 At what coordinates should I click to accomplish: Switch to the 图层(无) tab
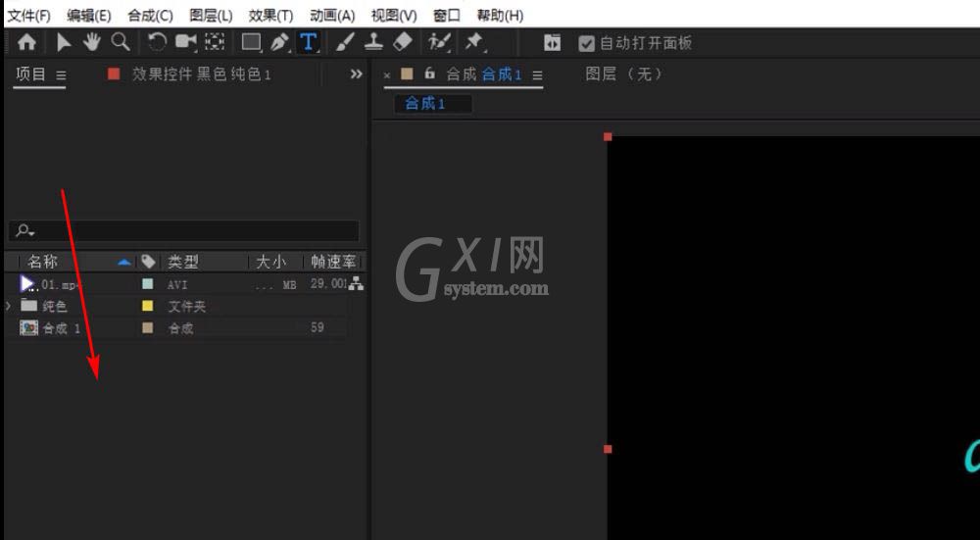point(623,74)
